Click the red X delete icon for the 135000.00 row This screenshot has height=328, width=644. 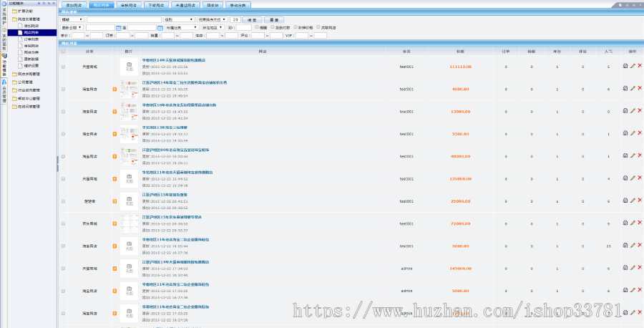pyautogui.click(x=640, y=178)
